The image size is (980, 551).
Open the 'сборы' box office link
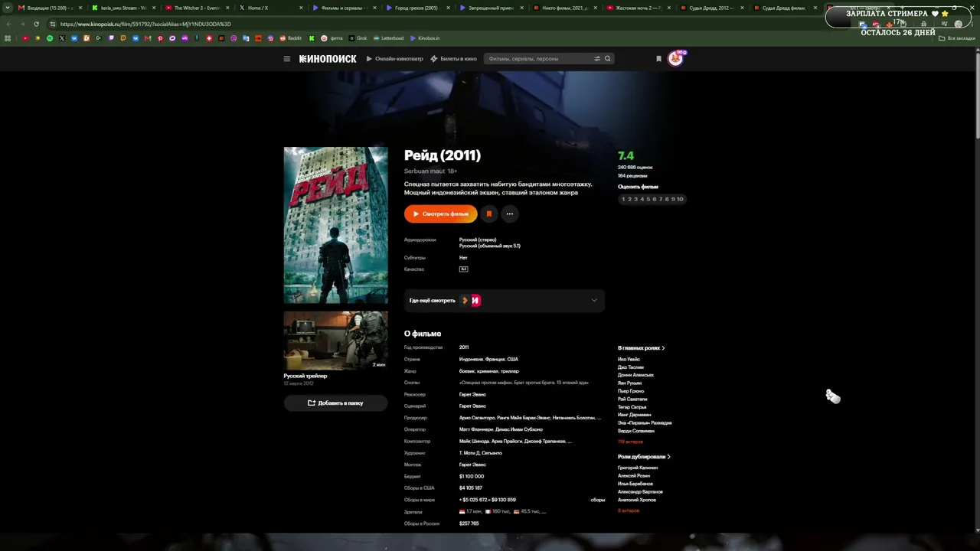point(598,500)
